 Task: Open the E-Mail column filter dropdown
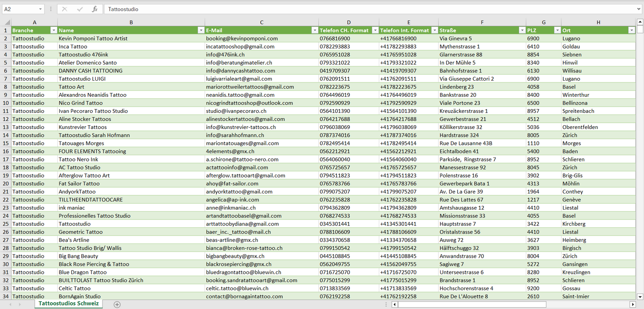pos(314,30)
